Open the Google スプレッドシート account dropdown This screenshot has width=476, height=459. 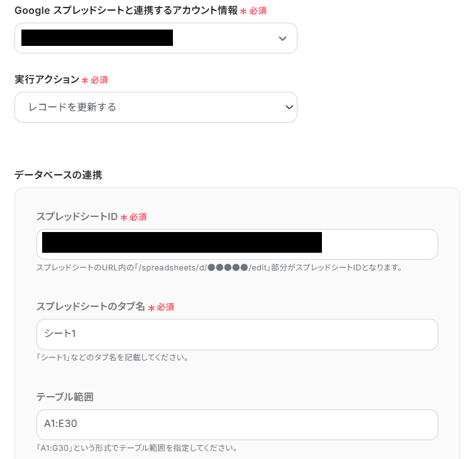155,38
